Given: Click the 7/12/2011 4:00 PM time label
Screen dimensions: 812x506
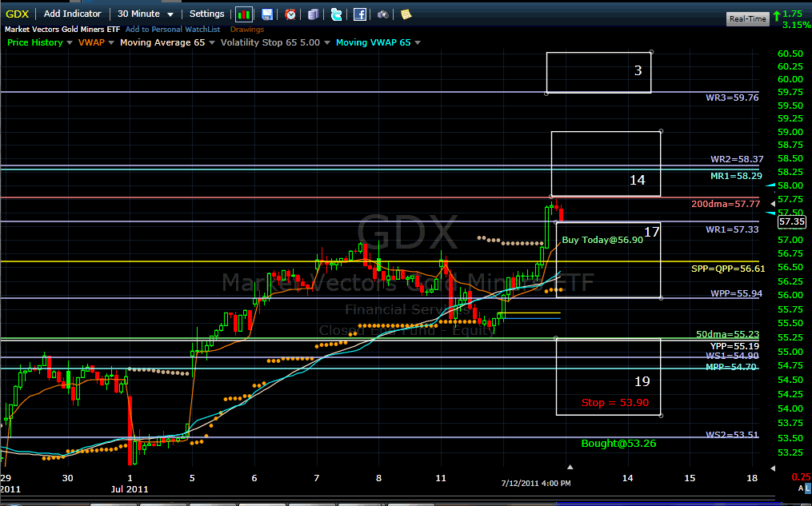Looking at the screenshot, I should tap(536, 484).
